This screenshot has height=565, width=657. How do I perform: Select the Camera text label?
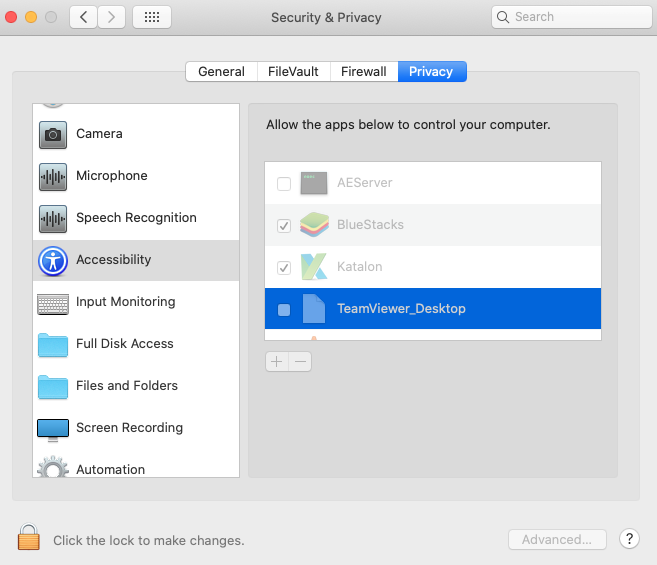(x=99, y=134)
